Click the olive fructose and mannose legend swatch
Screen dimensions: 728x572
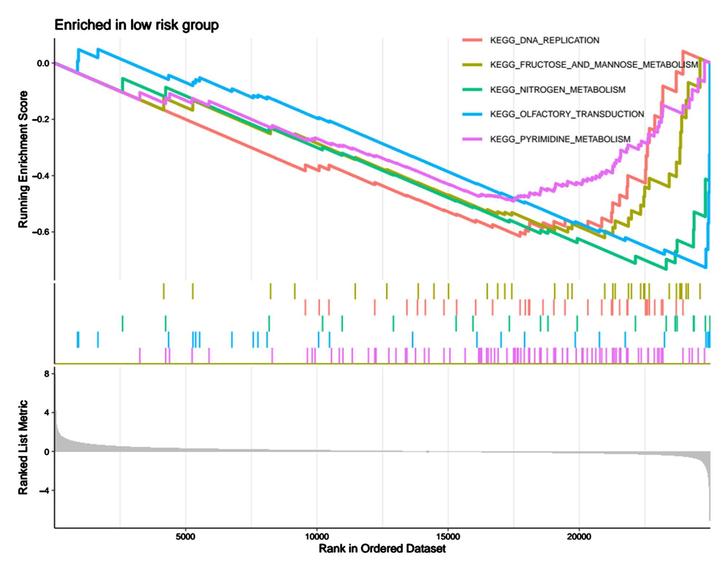pos(472,65)
